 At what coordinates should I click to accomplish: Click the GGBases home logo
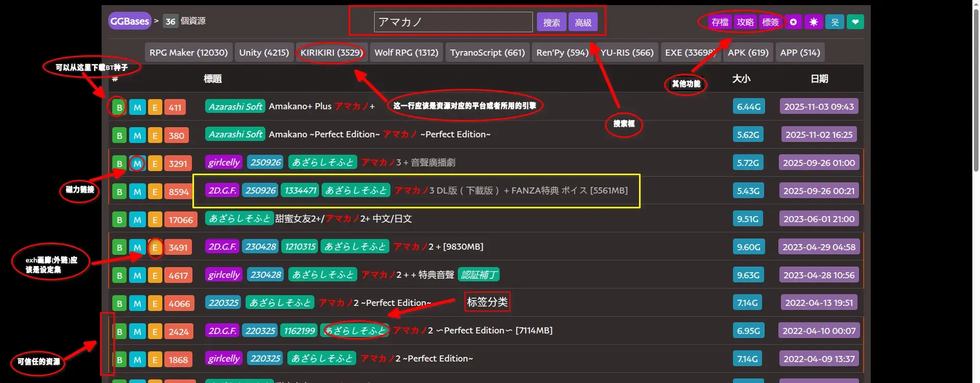coord(130,21)
